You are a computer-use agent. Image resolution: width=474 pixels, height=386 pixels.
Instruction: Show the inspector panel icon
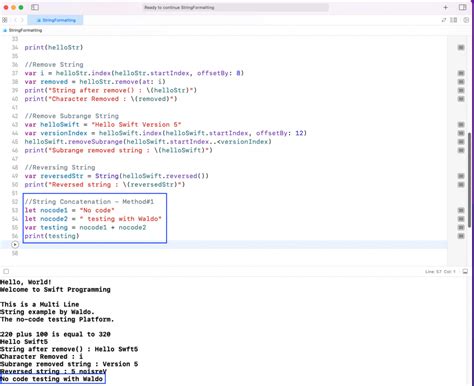pos(462,7)
